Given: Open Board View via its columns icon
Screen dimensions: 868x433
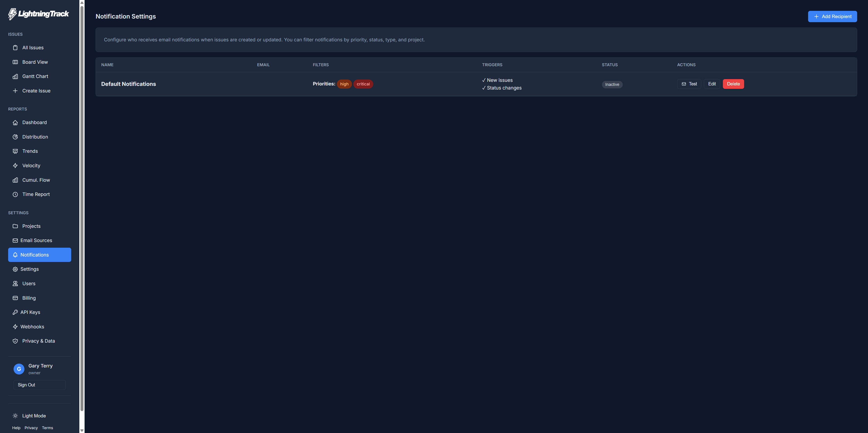Looking at the screenshot, I should click(15, 62).
